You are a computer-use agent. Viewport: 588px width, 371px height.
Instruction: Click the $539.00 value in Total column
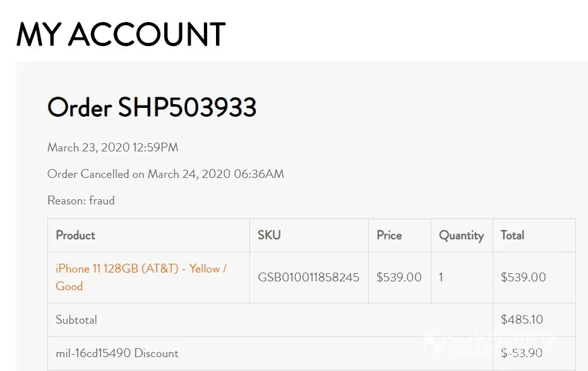coord(523,278)
